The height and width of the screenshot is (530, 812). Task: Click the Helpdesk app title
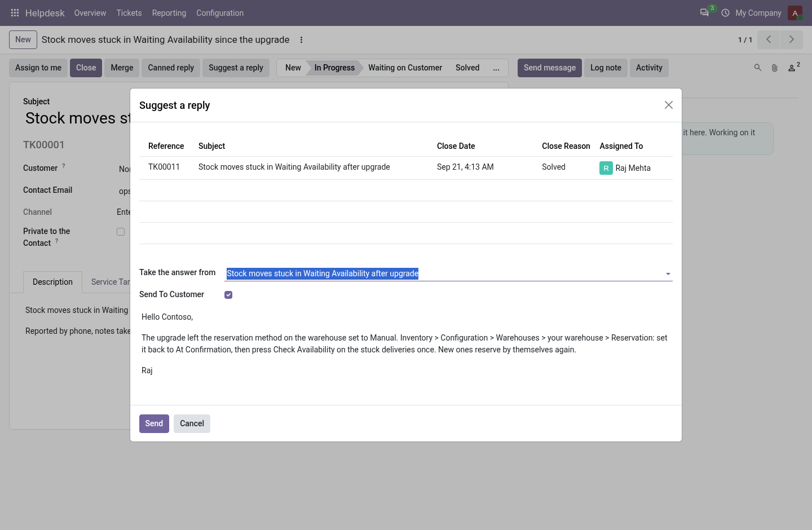click(x=45, y=13)
